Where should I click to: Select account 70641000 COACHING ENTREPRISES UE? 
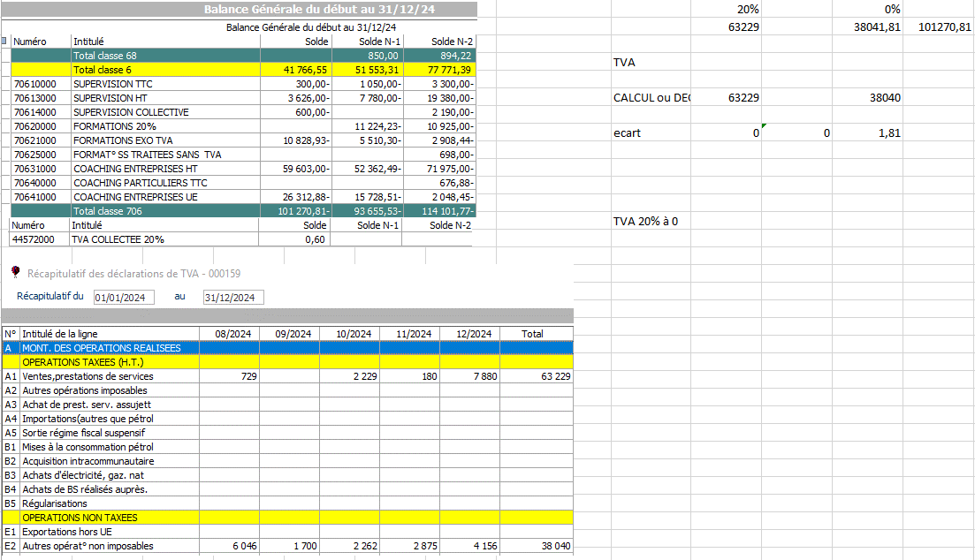coord(243,197)
